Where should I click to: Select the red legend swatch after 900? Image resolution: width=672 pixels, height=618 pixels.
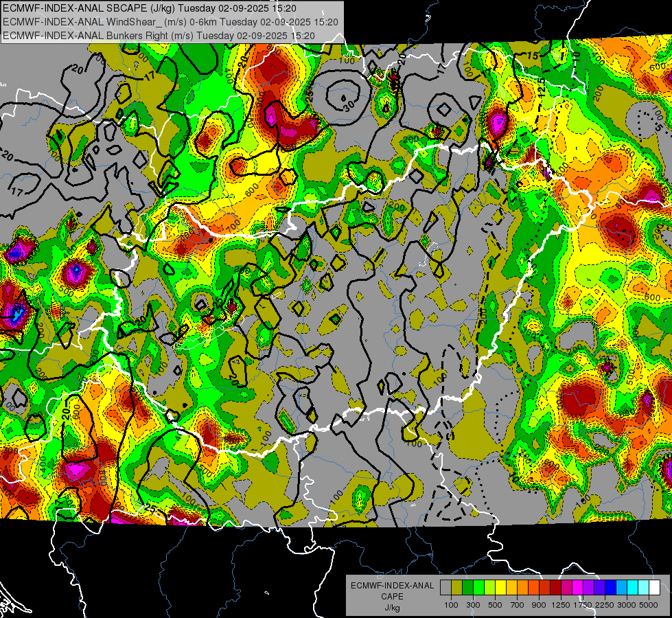545,588
